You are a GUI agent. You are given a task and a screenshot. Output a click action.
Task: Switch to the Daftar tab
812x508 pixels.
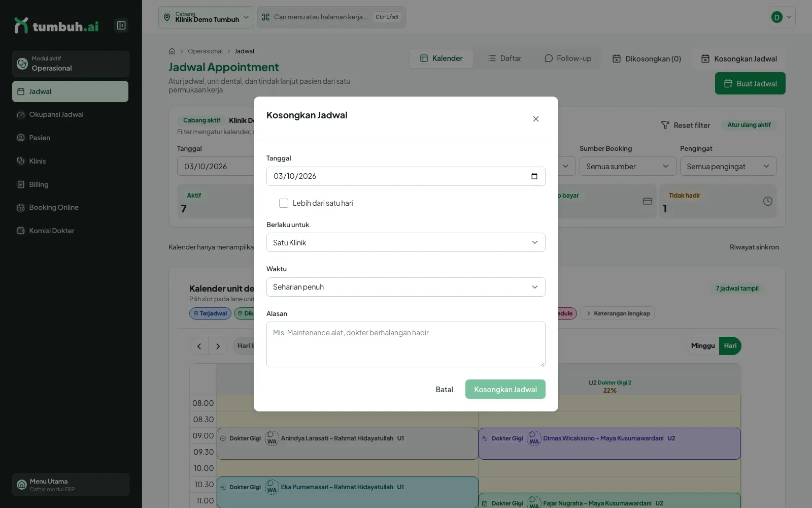click(504, 58)
